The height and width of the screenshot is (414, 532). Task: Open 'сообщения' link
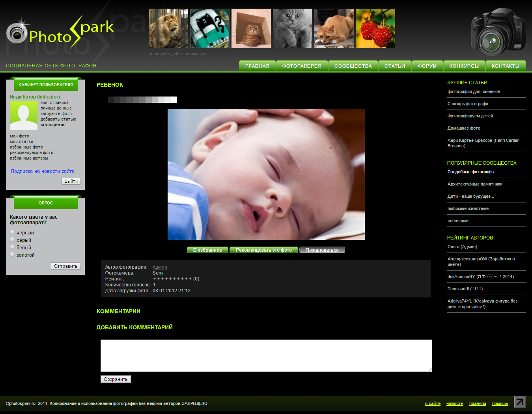coord(53,124)
